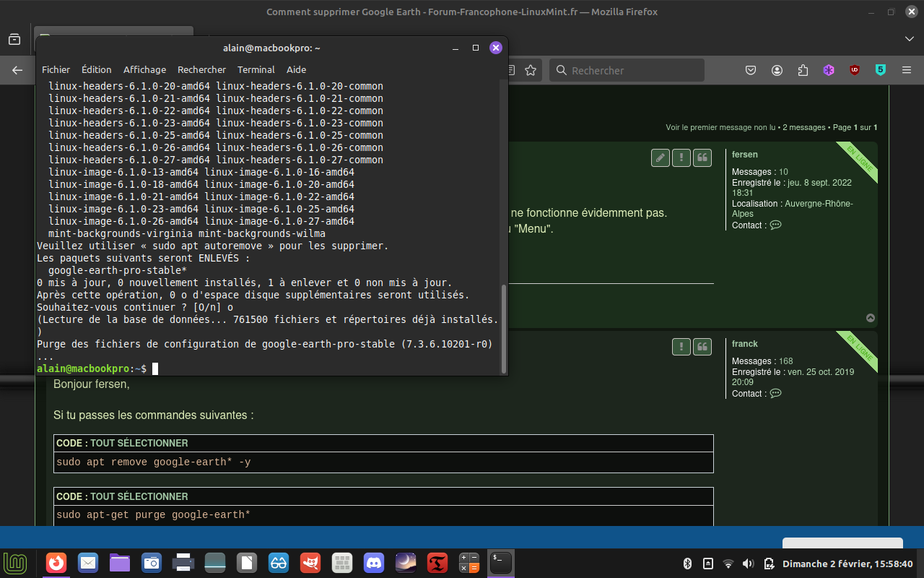Quote fersen's post with the quote icon
Viewport: 924px width, 578px height.
pos(702,158)
